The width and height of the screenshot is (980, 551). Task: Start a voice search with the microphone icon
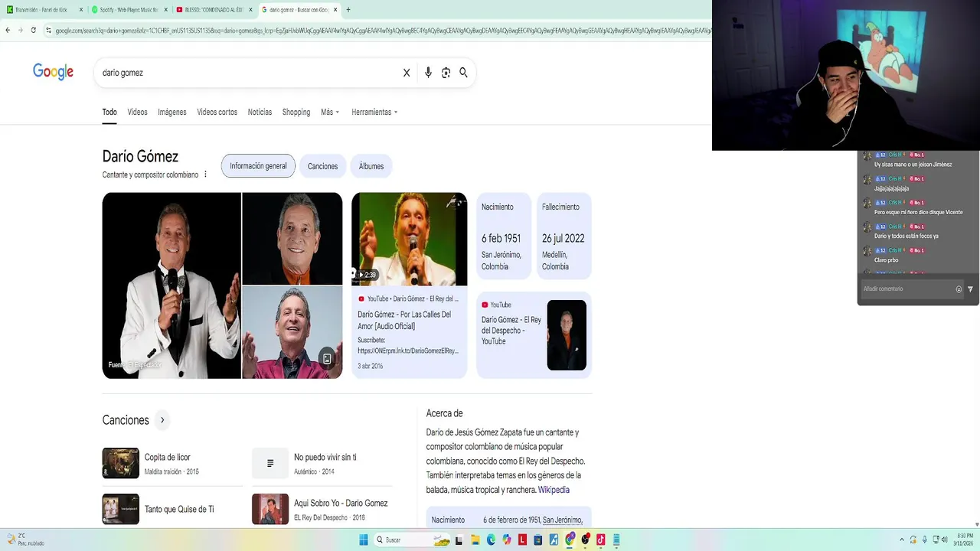pos(428,73)
